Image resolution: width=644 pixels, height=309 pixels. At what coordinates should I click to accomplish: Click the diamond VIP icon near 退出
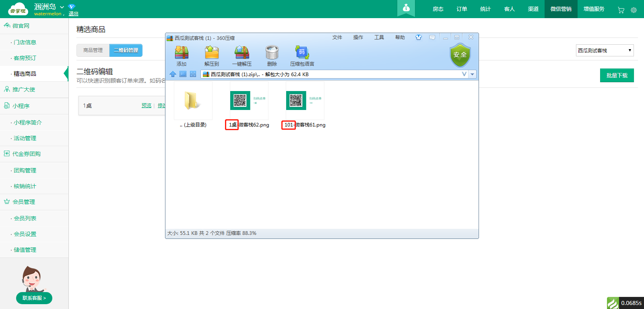tap(72, 7)
